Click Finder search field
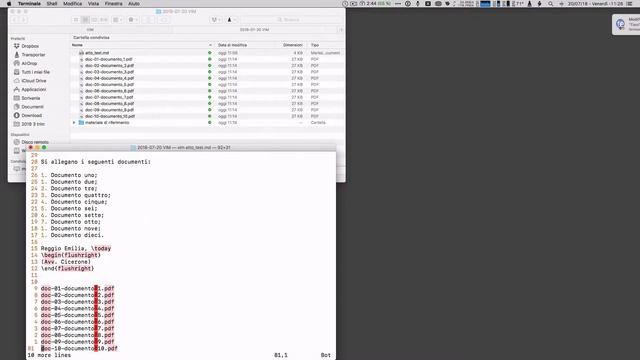 coord(292,20)
